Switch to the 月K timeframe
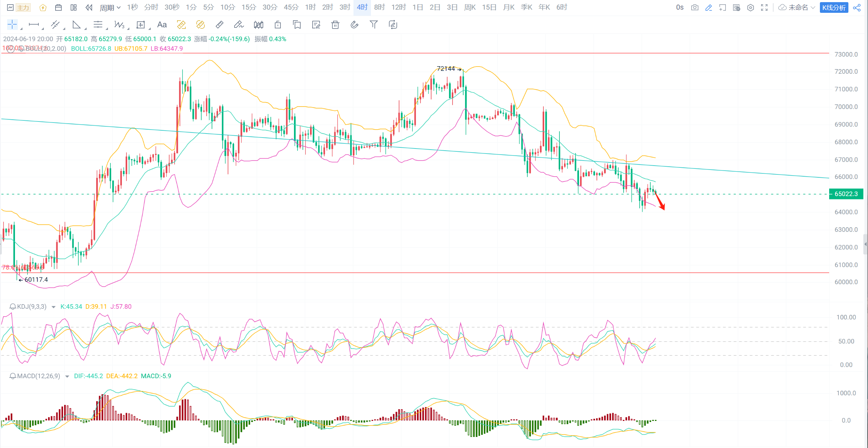Viewport: 868px width, 448px height. (509, 7)
